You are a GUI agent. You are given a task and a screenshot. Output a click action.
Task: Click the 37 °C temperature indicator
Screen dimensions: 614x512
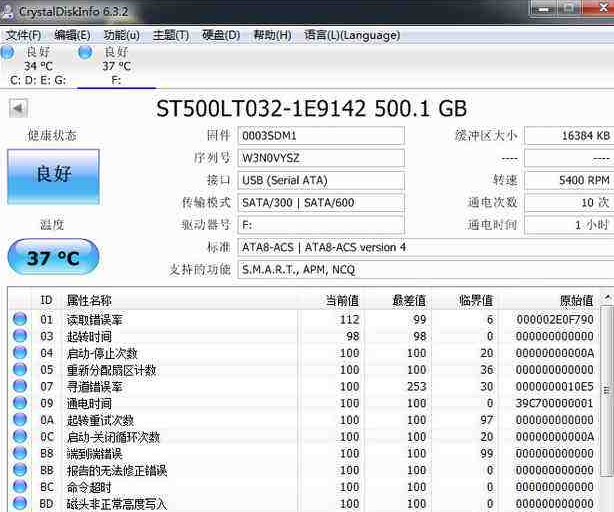click(x=53, y=257)
